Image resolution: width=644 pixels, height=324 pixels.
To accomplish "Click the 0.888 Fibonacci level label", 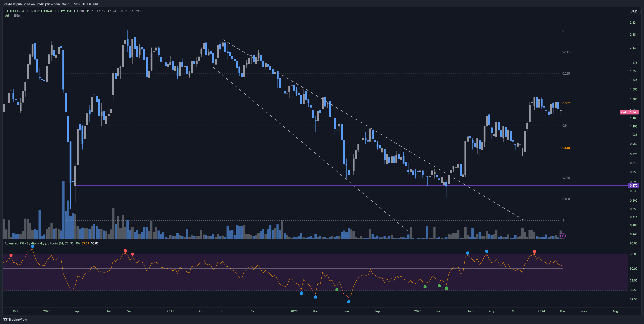I will pyautogui.click(x=566, y=199).
